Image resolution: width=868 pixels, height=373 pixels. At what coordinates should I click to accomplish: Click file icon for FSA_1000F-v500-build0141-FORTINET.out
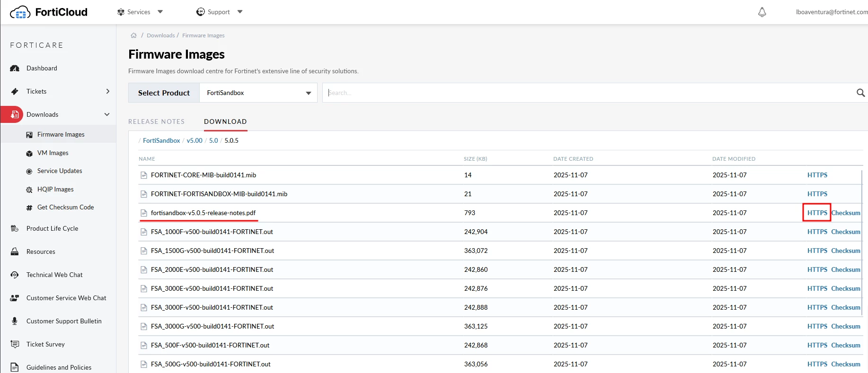[144, 232]
